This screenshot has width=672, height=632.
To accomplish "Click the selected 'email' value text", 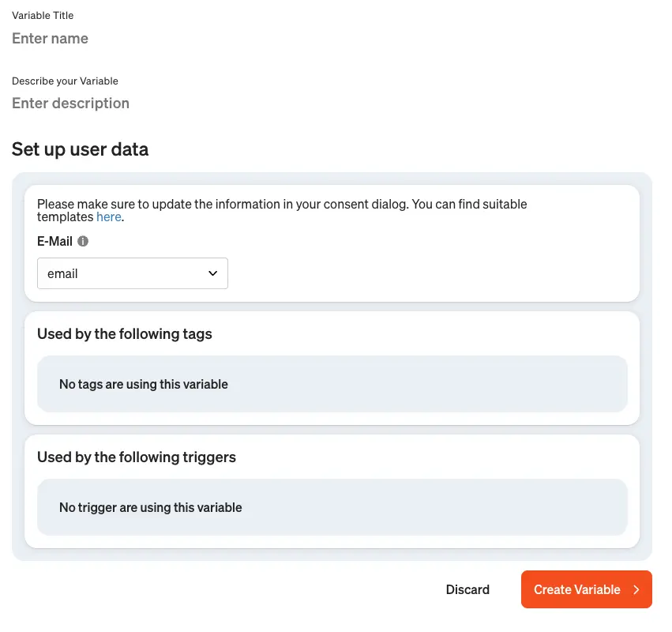I will tap(63, 274).
